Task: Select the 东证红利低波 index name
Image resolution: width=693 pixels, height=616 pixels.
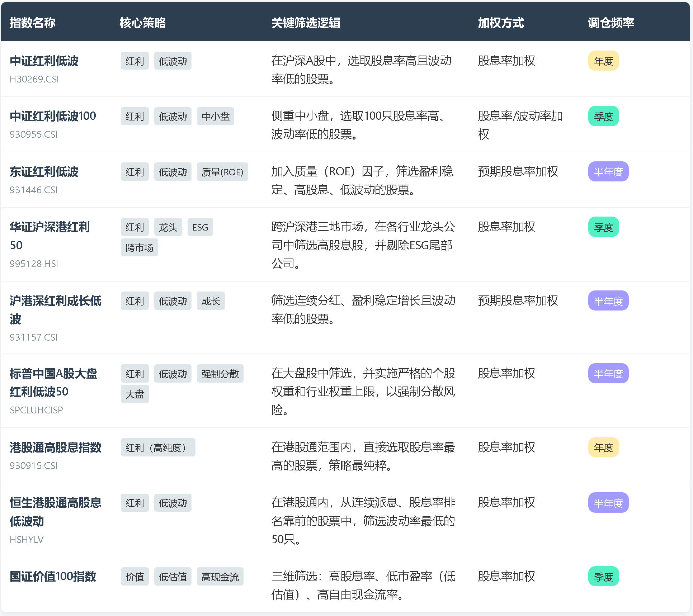Action: (44, 172)
